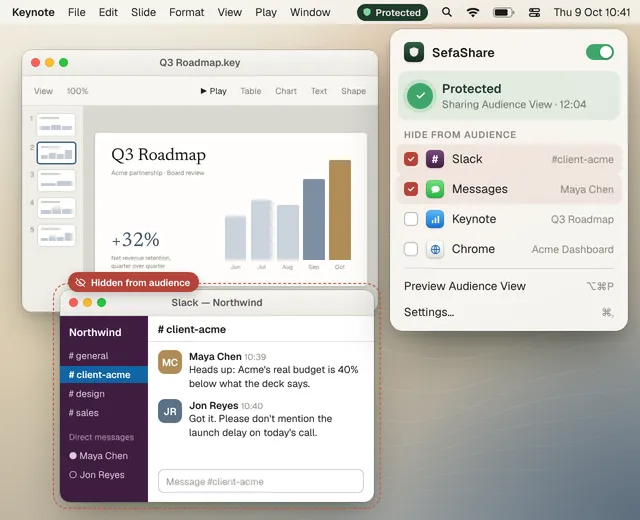Uncheck the Messages hide checkbox
Screen dimensions: 640x520
pos(411,189)
